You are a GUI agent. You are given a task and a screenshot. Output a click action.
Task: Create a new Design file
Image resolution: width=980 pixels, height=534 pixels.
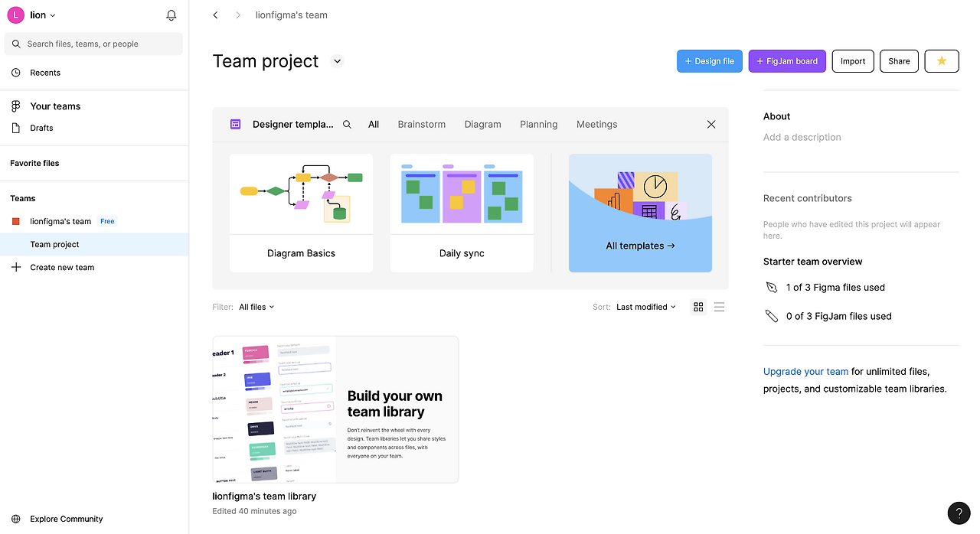(710, 61)
